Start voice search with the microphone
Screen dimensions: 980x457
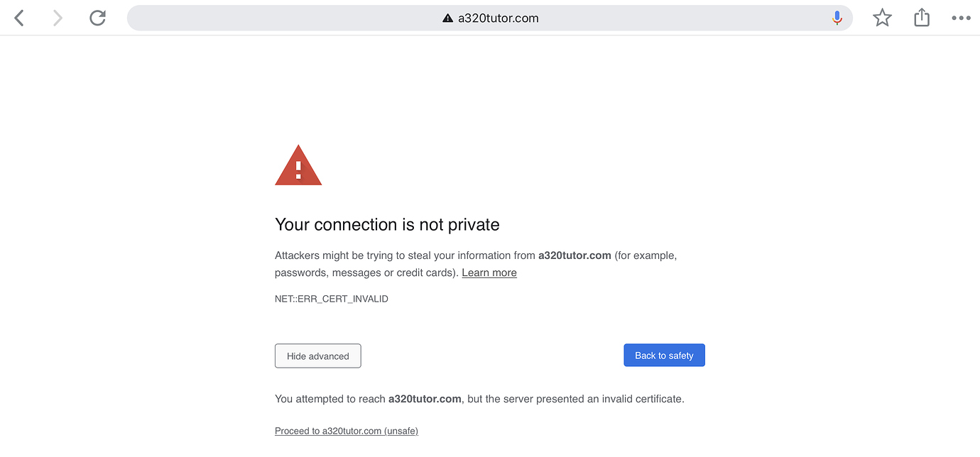(x=837, y=18)
